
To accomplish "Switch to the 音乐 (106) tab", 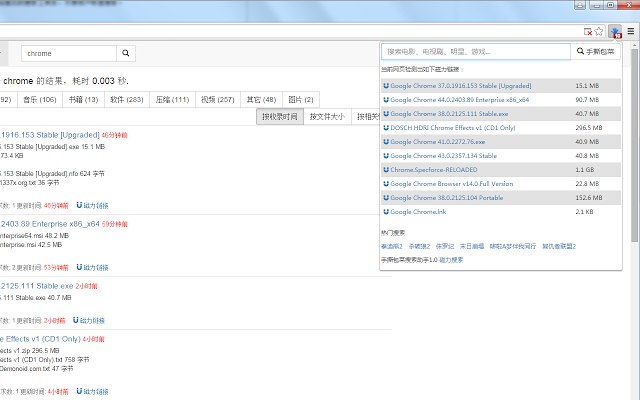I will pyautogui.click(x=40, y=100).
